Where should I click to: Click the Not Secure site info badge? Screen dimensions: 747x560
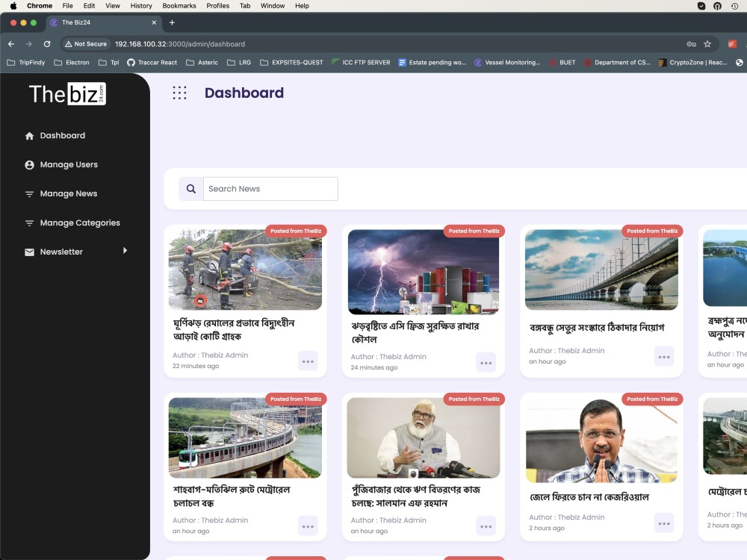(86, 44)
